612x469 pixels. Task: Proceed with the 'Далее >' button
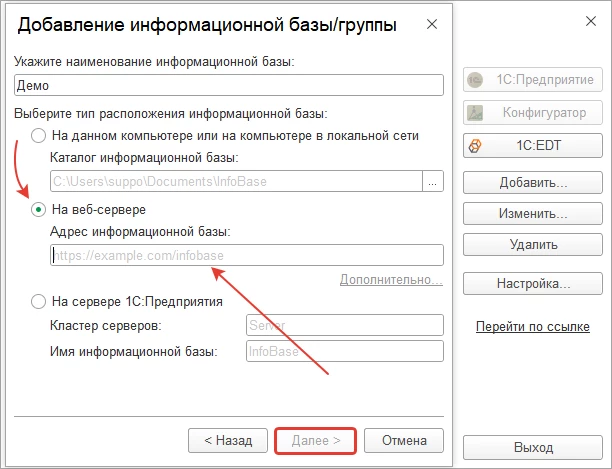[316, 441]
